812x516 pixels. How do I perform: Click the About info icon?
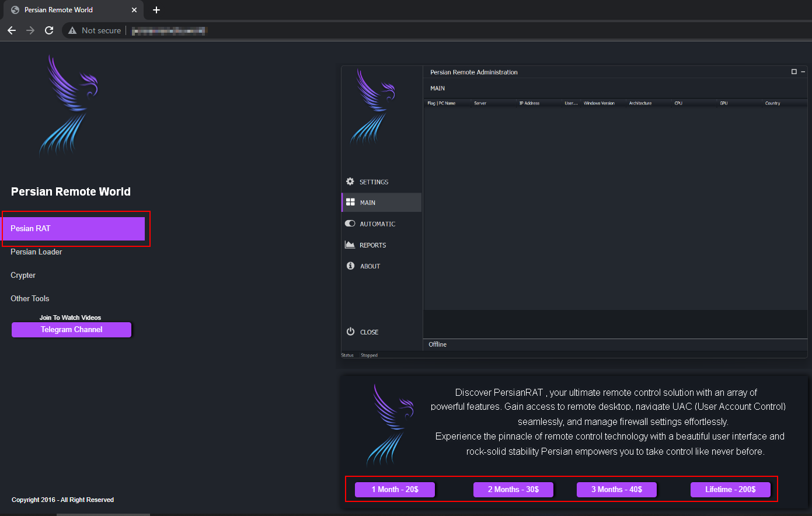[350, 266]
